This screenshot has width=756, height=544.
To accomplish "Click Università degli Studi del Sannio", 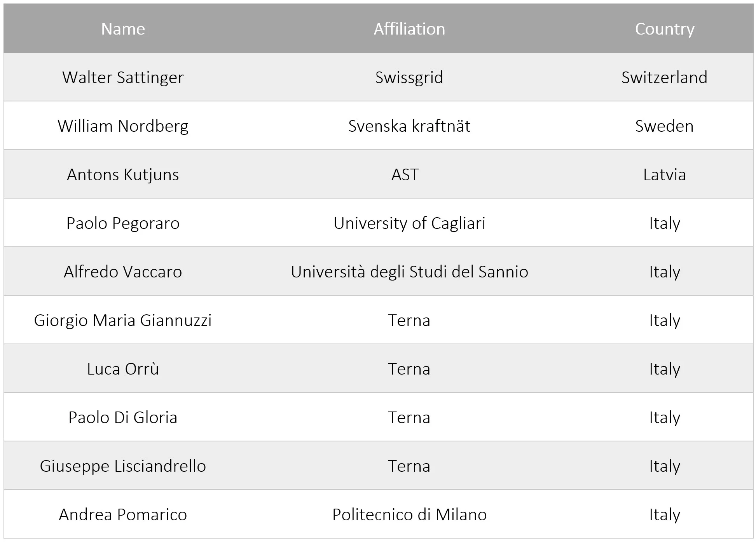I will point(409,272).
